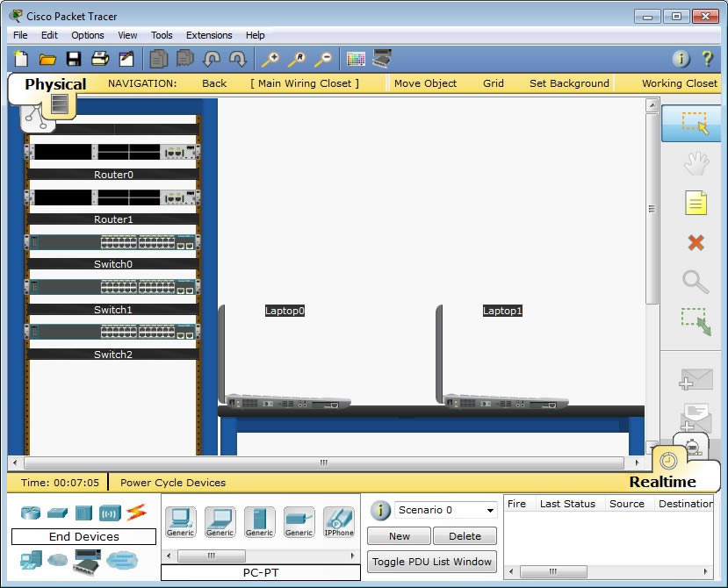Viewport: 728px width, 588px height.
Task: Click the Save file toolbar icon
Action: (x=74, y=59)
